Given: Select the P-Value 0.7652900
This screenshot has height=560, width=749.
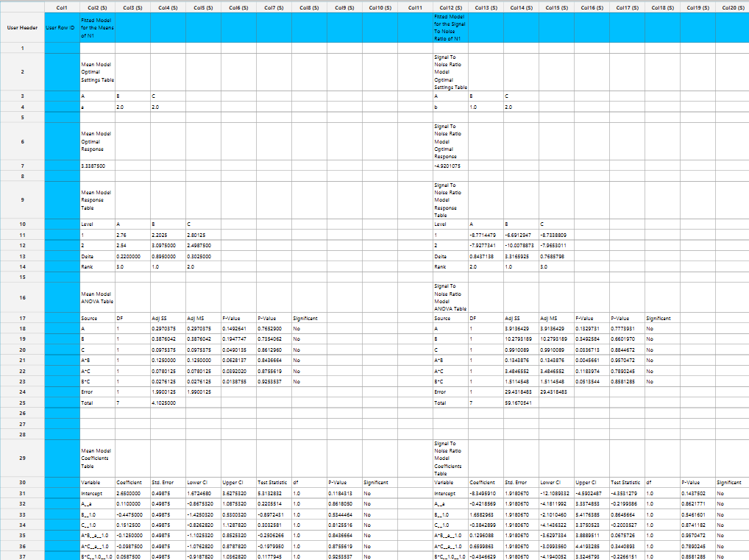Looking at the screenshot, I should [274, 329].
